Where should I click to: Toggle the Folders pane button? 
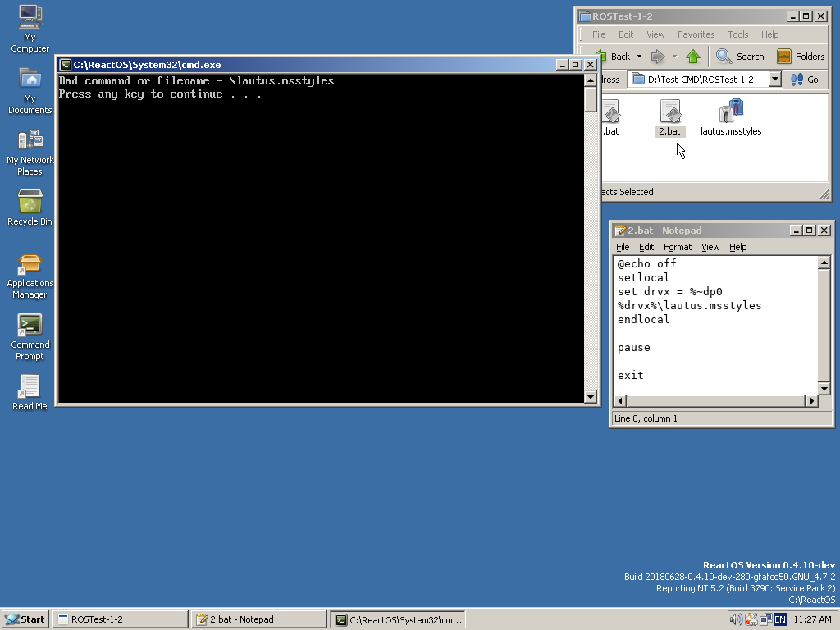(801, 57)
